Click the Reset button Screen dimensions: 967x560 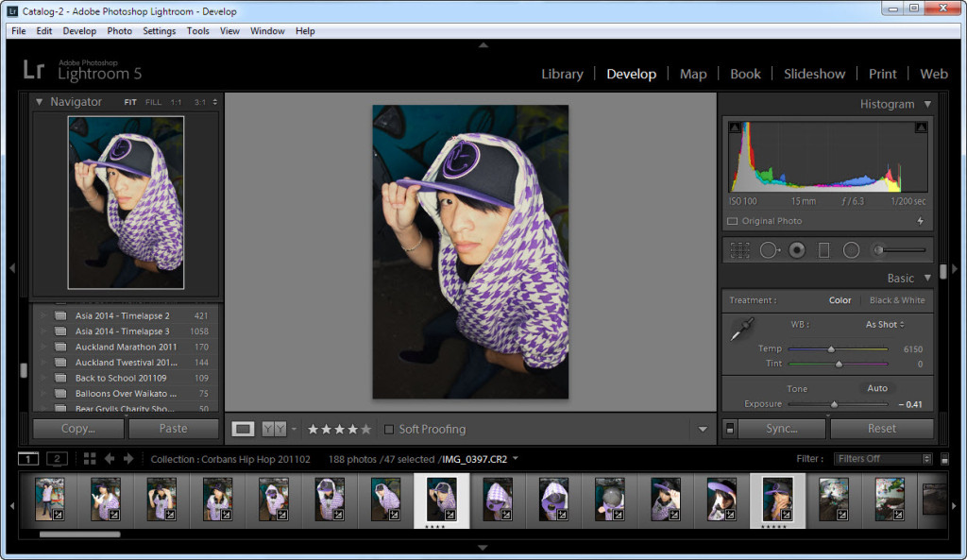pyautogui.click(x=881, y=429)
